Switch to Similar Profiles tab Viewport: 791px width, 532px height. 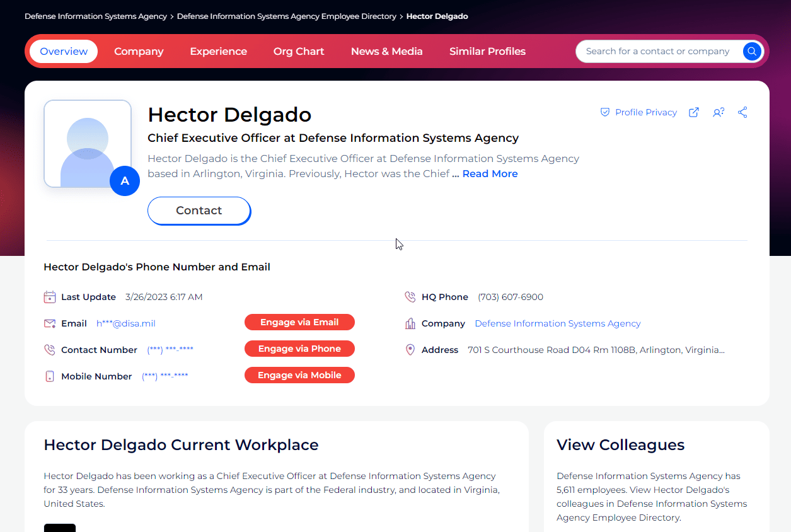click(487, 52)
